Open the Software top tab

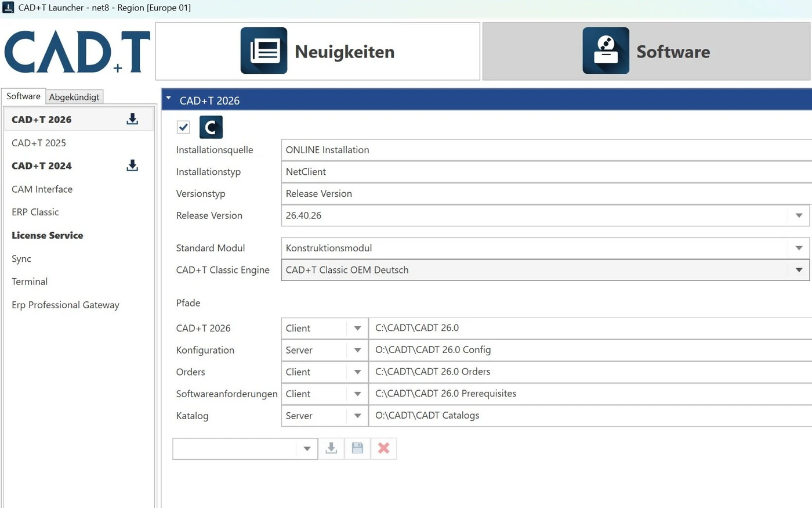[x=647, y=51]
